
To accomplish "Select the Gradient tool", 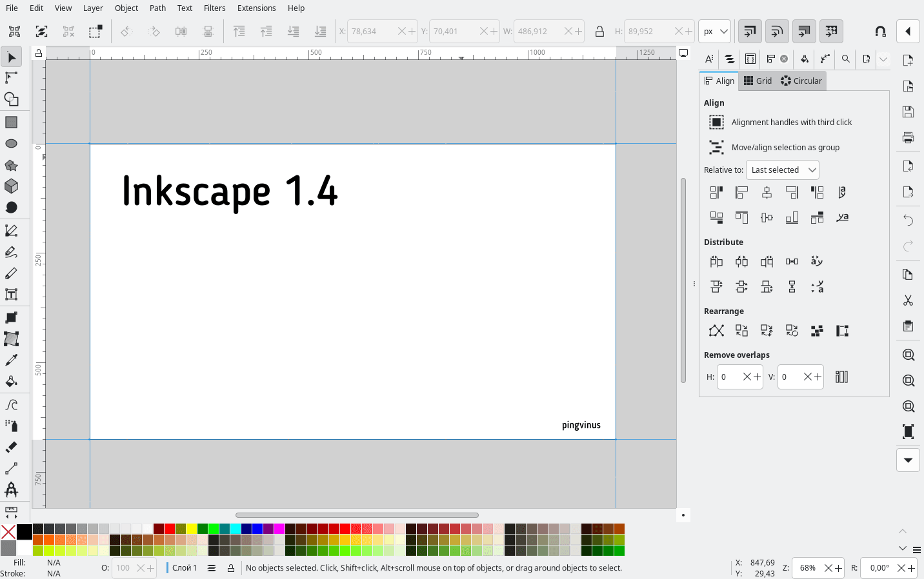I will pos(11,317).
